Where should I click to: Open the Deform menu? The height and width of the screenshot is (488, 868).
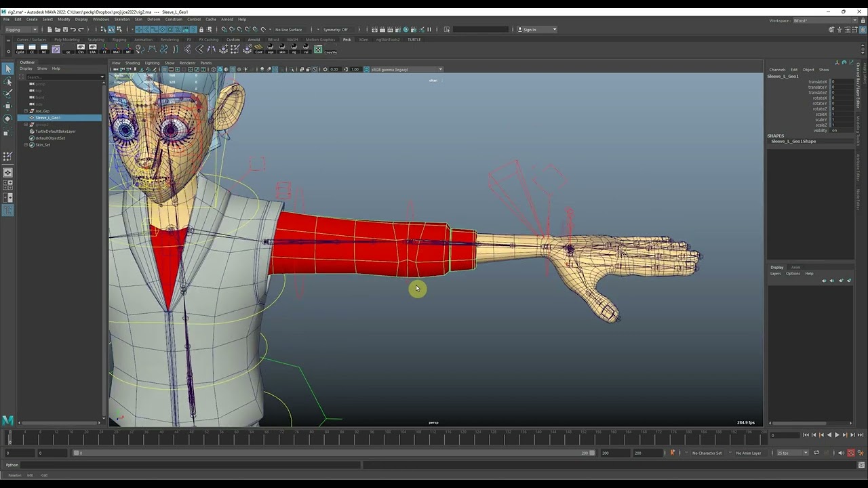pos(154,19)
